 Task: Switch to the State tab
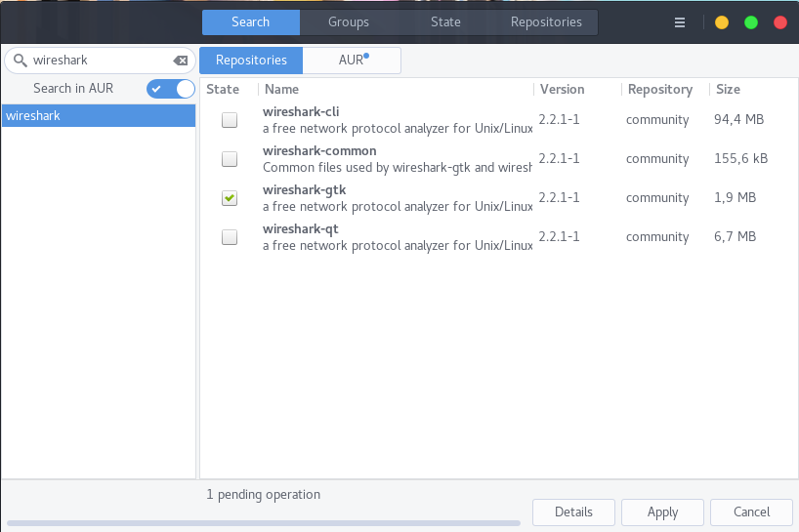pyautogui.click(x=445, y=22)
